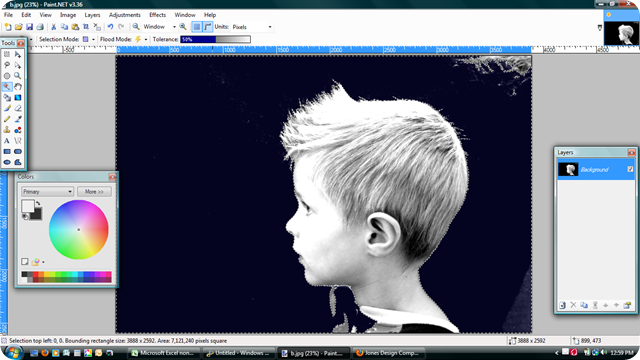This screenshot has width=640, height=360.
Task: Click the color wheel in Colors window
Action: pos(78,229)
